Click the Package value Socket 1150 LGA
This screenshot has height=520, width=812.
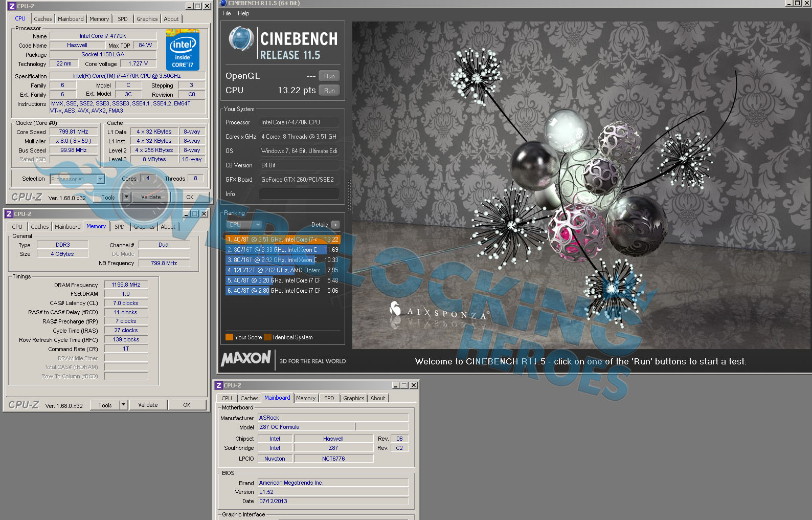[x=103, y=54]
